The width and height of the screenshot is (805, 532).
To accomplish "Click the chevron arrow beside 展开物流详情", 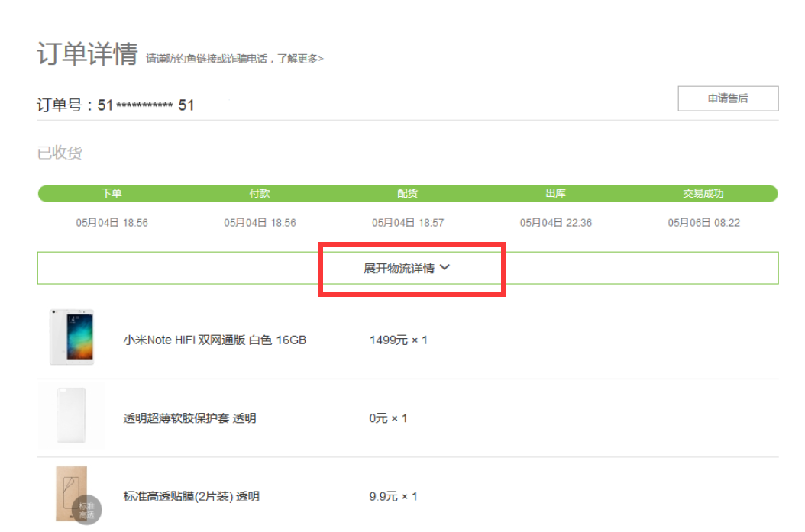I will (445, 267).
